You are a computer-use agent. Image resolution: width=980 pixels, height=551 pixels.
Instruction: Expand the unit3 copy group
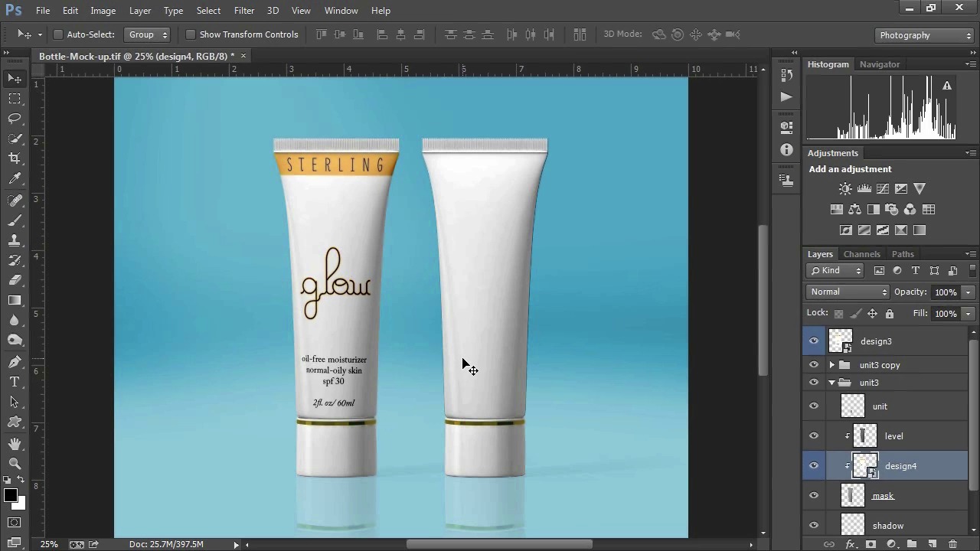(x=832, y=365)
